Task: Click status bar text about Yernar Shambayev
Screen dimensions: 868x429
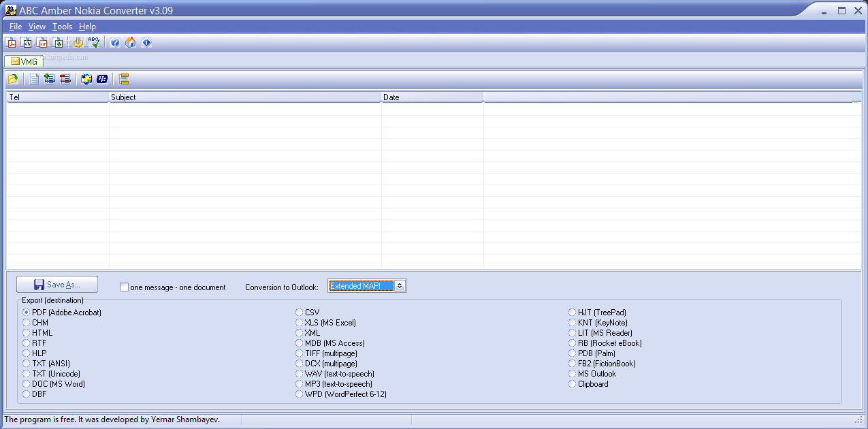Action: point(112,419)
